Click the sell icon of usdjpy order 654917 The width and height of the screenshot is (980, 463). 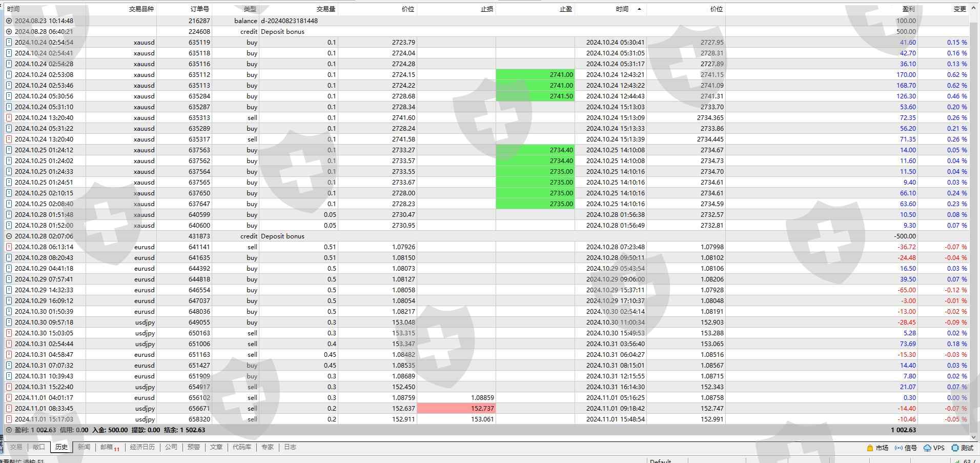coord(9,387)
